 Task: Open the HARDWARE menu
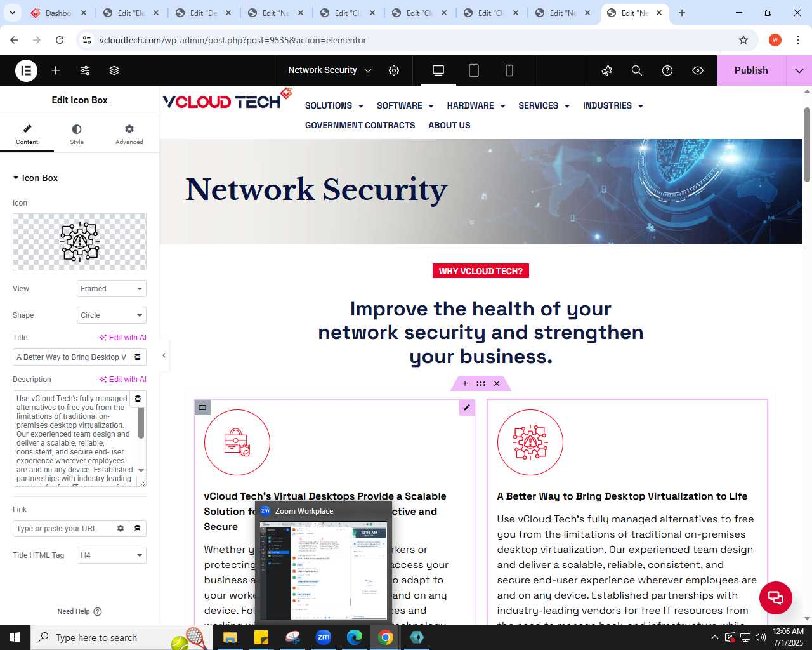click(476, 106)
